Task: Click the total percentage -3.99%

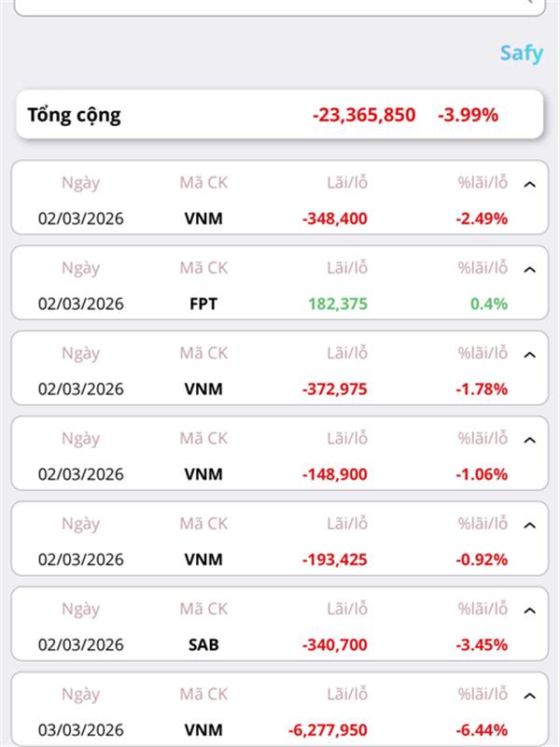Action: click(x=468, y=116)
